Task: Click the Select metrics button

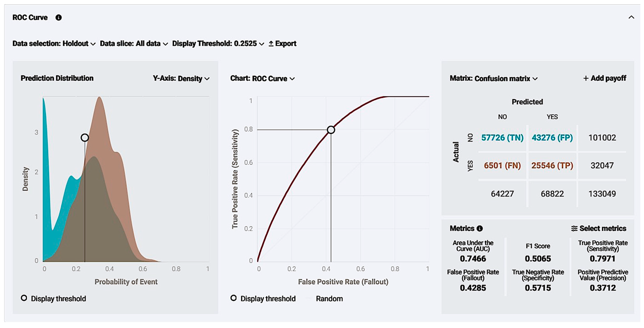Action: tap(599, 228)
